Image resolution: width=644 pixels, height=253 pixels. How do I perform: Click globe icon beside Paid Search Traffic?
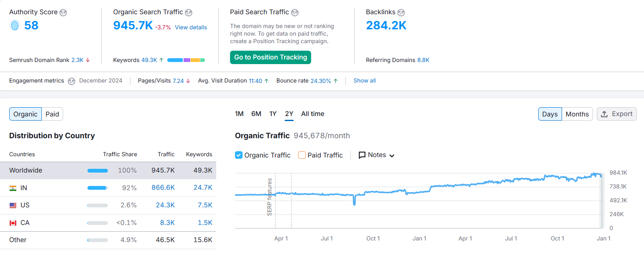(x=295, y=13)
